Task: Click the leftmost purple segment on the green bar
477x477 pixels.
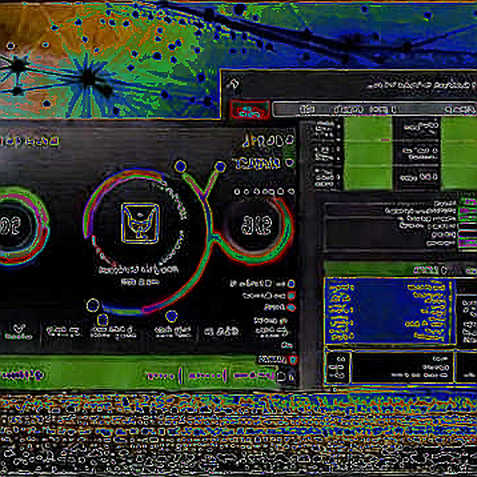Action: tap(161, 376)
